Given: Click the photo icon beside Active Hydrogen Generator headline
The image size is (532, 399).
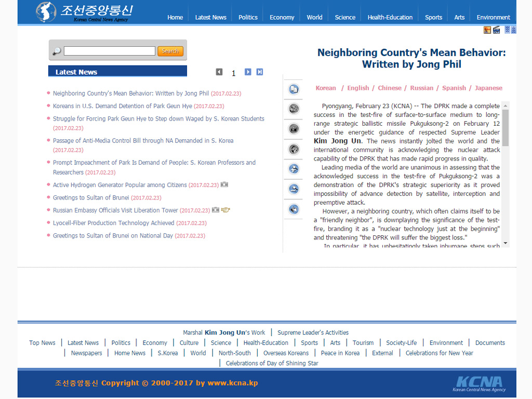Looking at the screenshot, I should click(x=224, y=184).
